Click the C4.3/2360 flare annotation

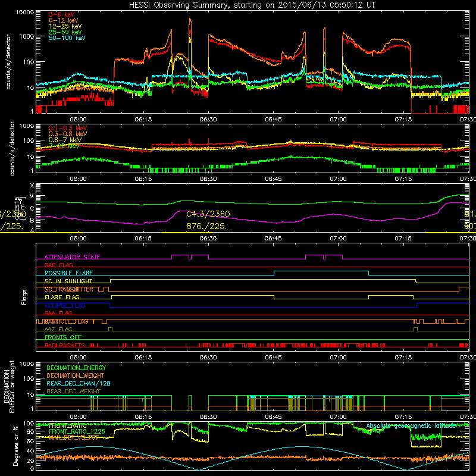tap(208, 214)
